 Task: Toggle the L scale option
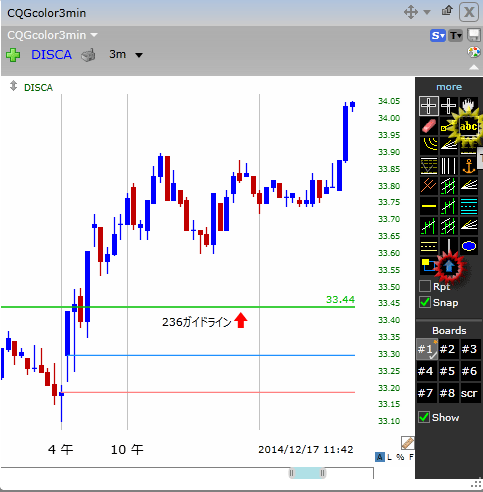(x=389, y=457)
